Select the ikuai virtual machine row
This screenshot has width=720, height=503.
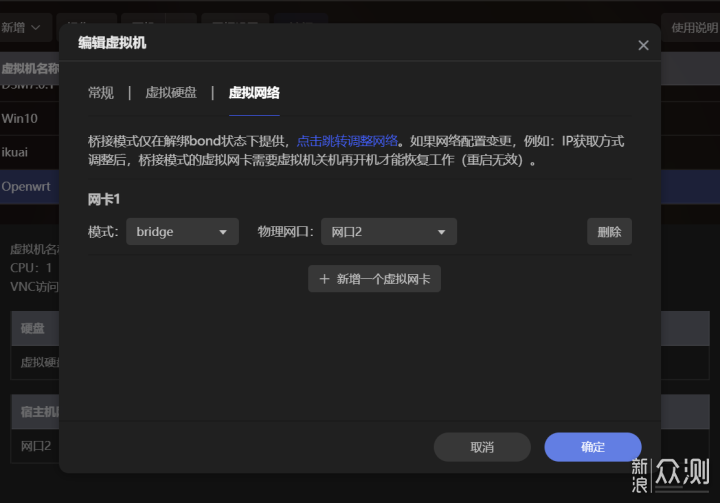pyautogui.click(x=17, y=152)
